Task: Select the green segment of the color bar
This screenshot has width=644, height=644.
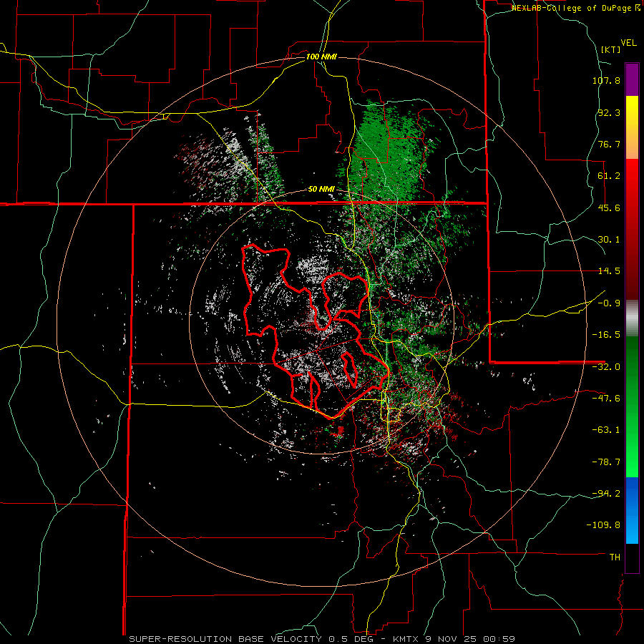Action: pyautogui.click(x=632, y=406)
